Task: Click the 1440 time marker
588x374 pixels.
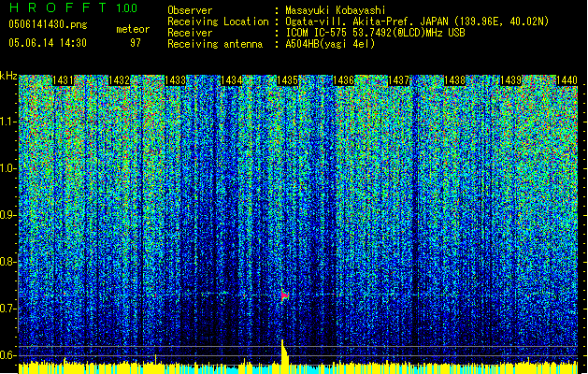Action: point(566,80)
